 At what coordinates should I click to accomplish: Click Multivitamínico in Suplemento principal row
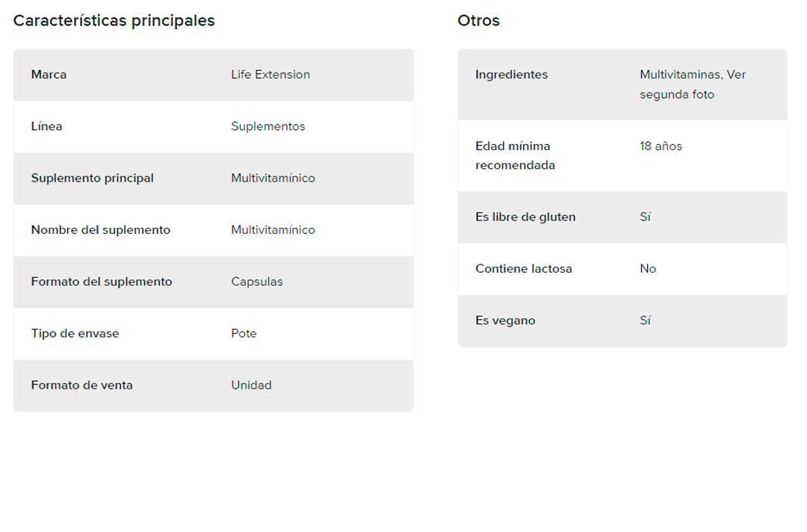click(273, 178)
